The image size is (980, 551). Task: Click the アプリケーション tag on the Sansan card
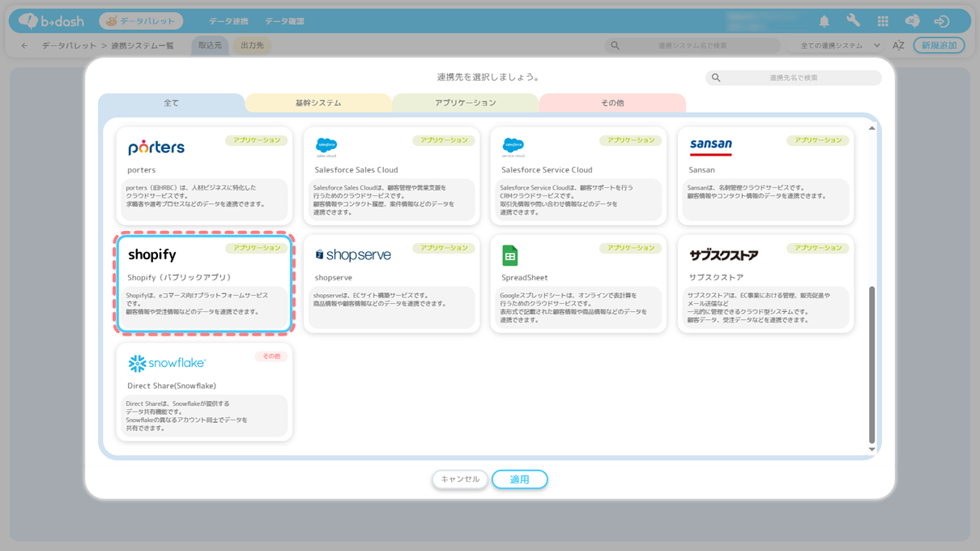tap(818, 141)
